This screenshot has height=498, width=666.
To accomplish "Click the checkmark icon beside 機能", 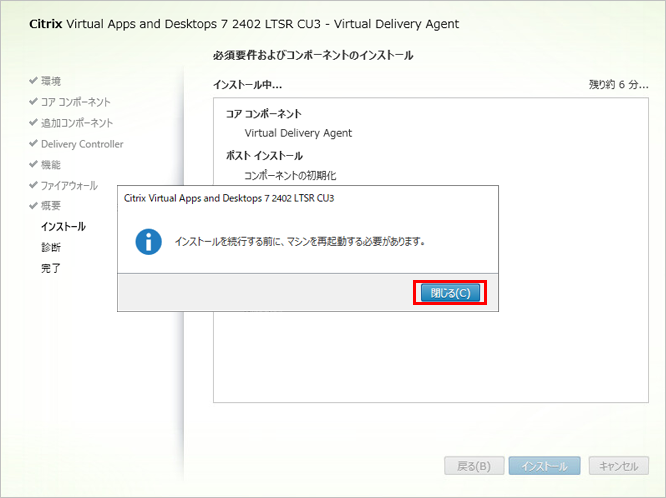I will (33, 165).
